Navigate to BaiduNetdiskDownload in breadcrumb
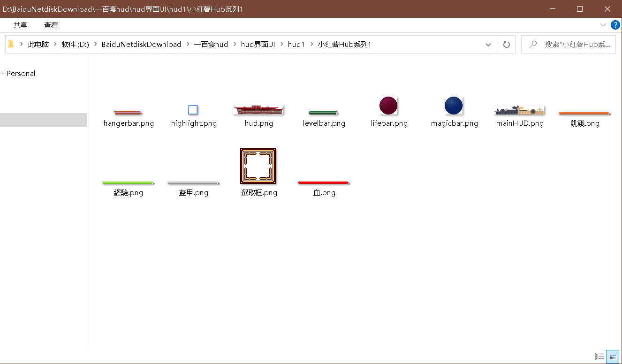Screen dimensions: 622x364 [141, 45]
